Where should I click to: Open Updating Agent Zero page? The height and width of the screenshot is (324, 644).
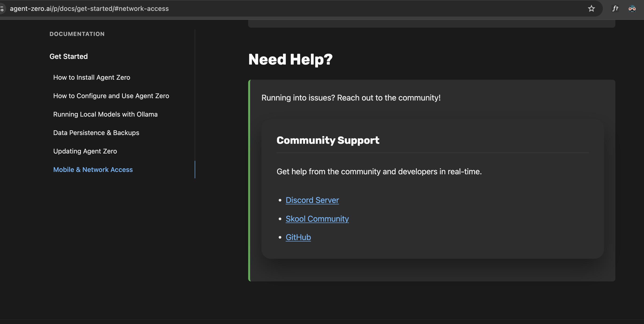[85, 151]
